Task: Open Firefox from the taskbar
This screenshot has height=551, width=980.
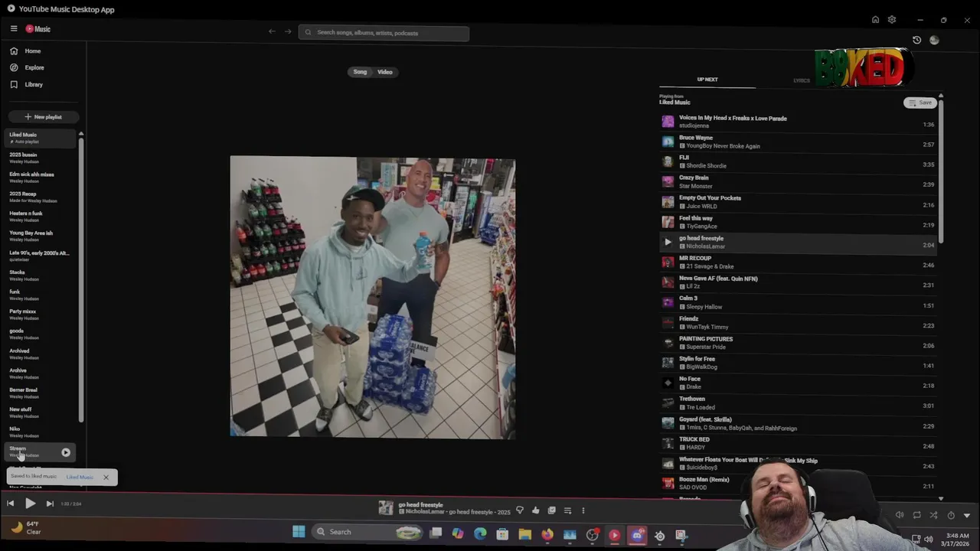Action: tap(547, 534)
